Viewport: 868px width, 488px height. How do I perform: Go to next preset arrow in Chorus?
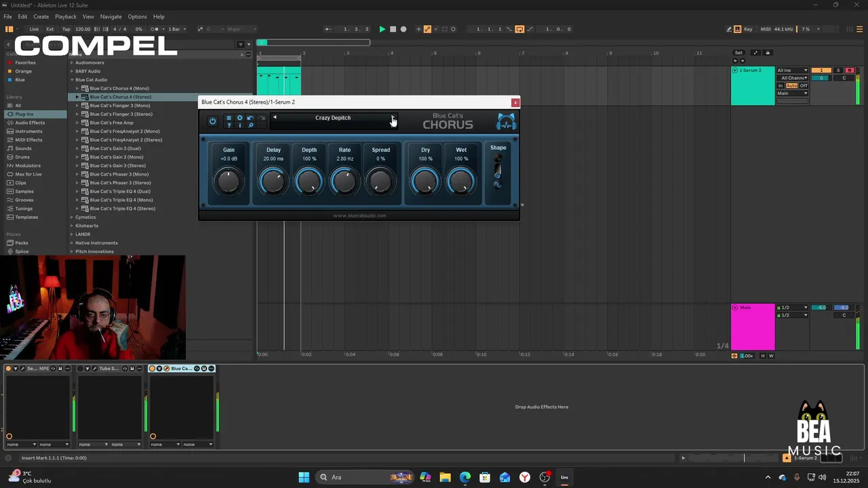tap(392, 117)
